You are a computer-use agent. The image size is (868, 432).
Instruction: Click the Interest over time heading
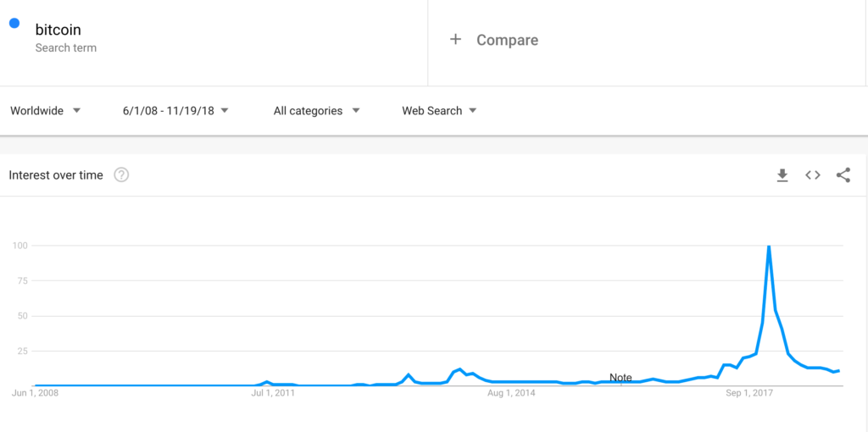coord(56,175)
